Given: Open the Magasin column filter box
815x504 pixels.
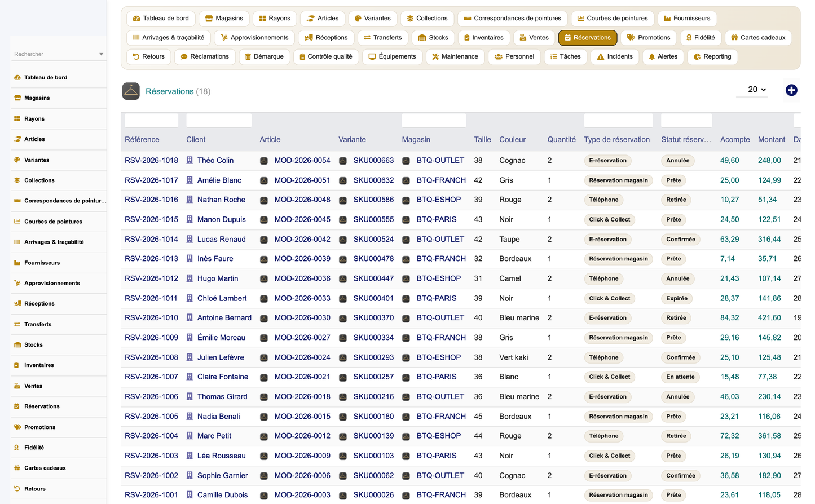Looking at the screenshot, I should [434, 120].
